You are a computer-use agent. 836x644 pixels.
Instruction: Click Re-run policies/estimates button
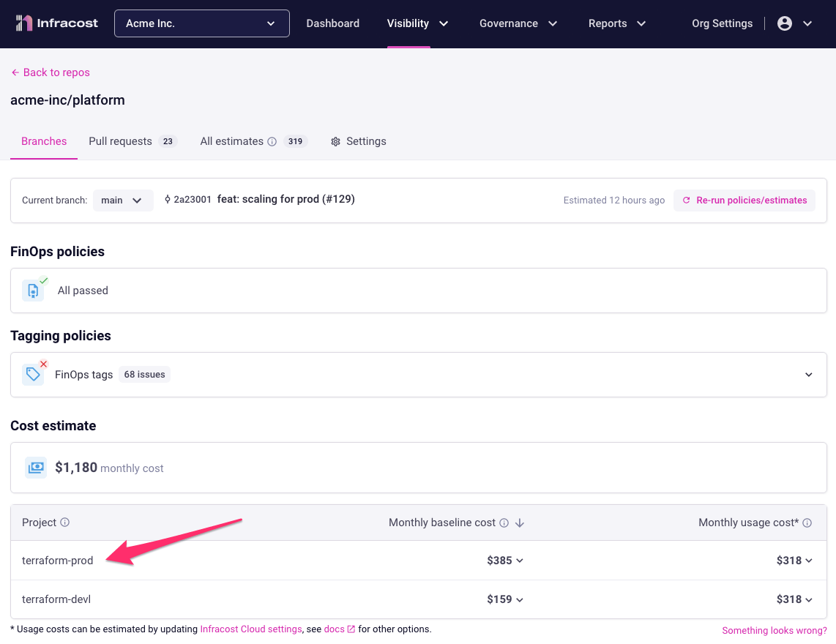tap(744, 200)
